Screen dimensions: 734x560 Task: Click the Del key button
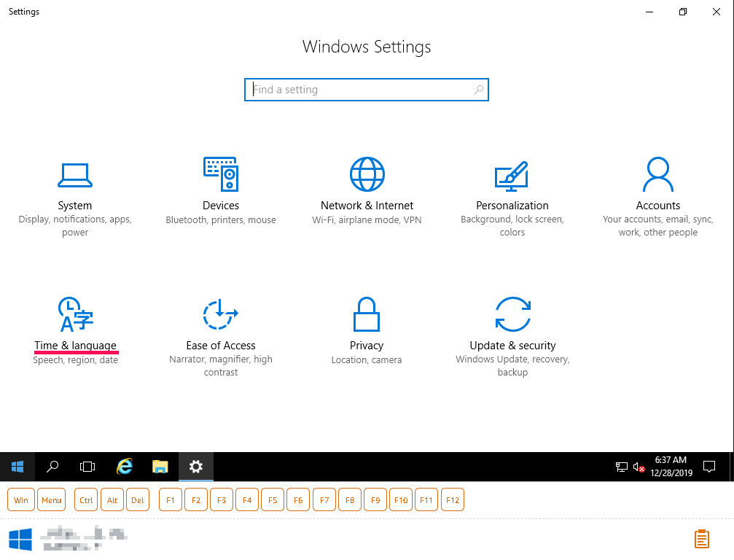point(138,500)
